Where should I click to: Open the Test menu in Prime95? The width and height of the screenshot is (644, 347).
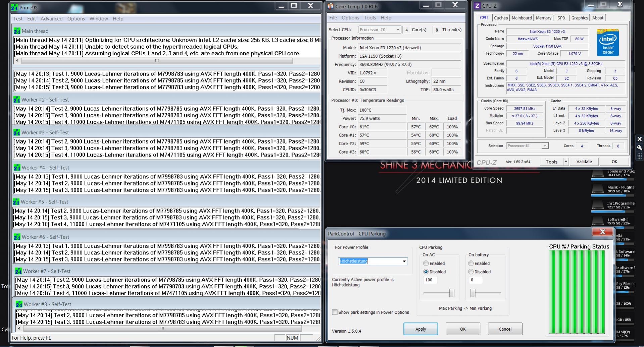pos(18,19)
